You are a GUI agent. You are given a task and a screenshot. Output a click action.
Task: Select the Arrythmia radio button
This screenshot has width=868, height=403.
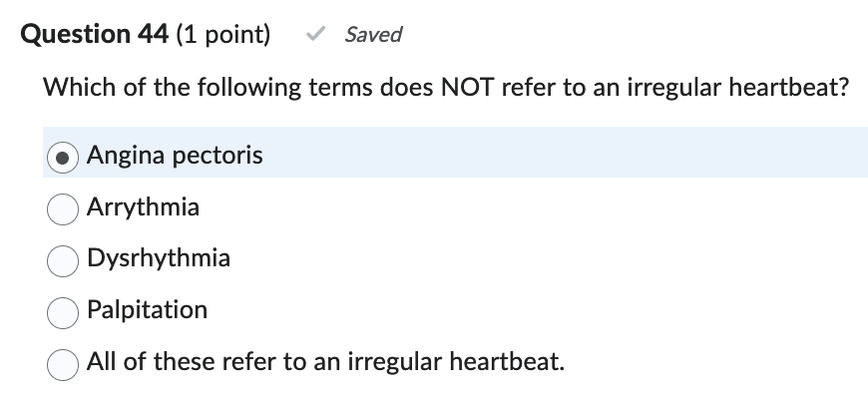click(x=64, y=208)
